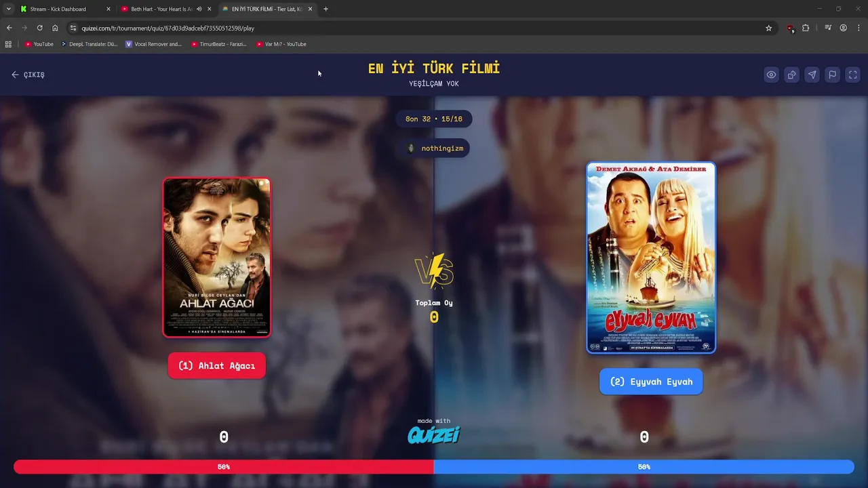Click the Toplam Oy label

434,303
